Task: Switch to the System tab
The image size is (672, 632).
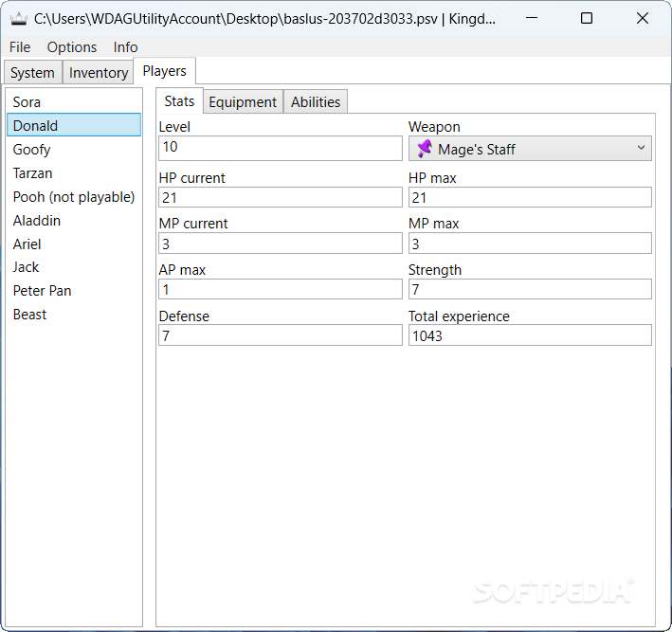Action: point(32,72)
